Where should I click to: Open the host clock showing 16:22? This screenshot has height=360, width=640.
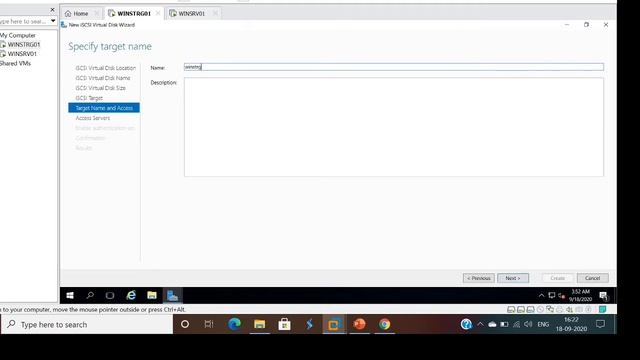point(571,324)
